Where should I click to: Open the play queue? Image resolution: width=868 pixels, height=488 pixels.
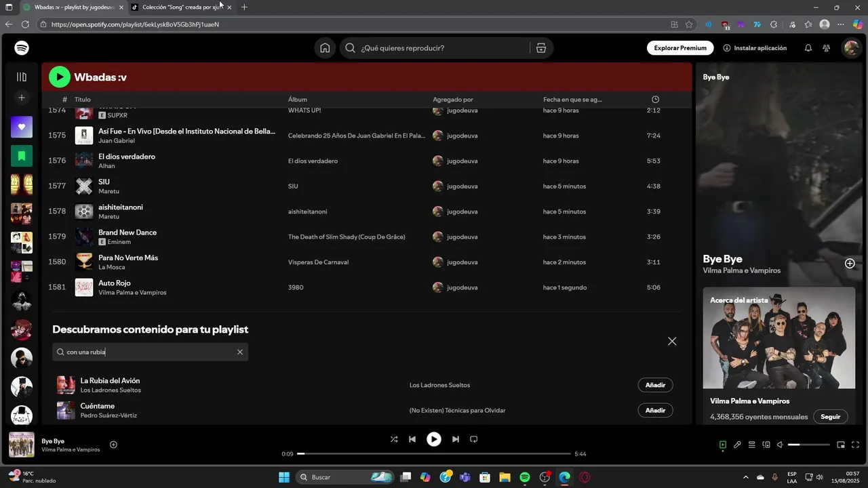tap(752, 445)
